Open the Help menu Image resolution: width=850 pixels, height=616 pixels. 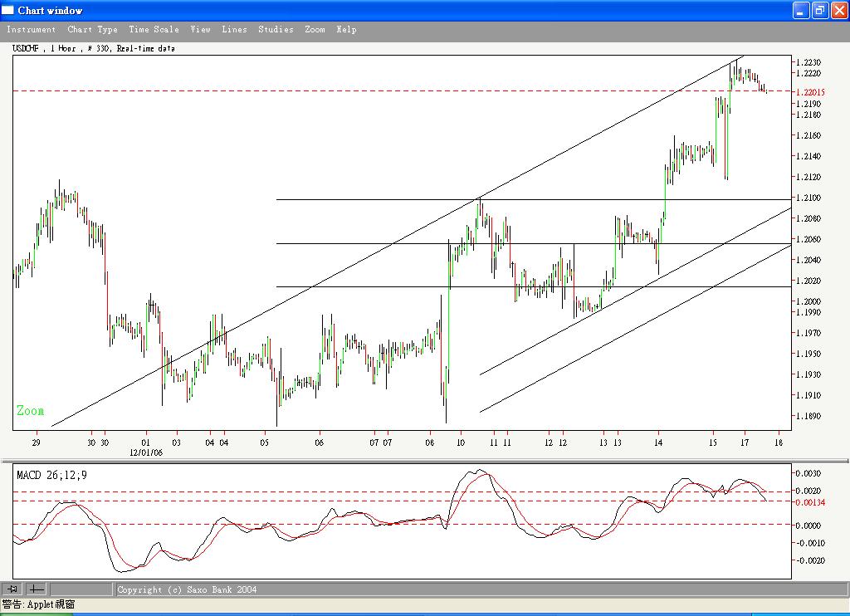pos(346,29)
